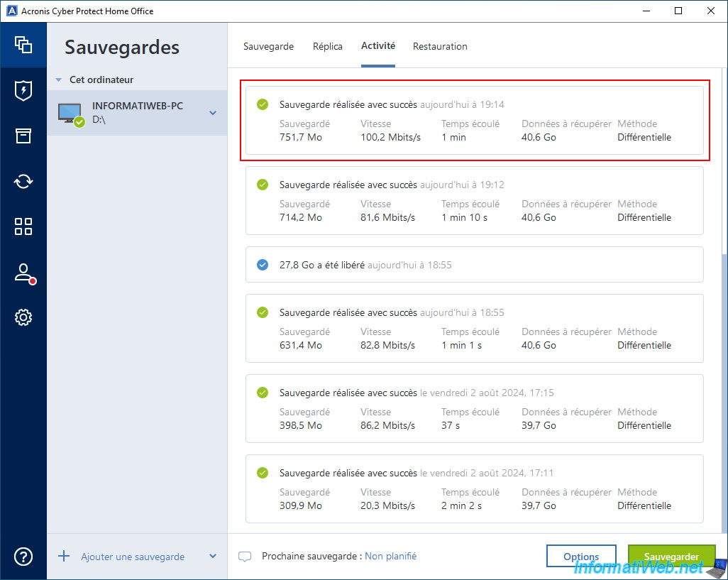
Task: Click the 631,4 Mo saved value
Action: point(301,346)
